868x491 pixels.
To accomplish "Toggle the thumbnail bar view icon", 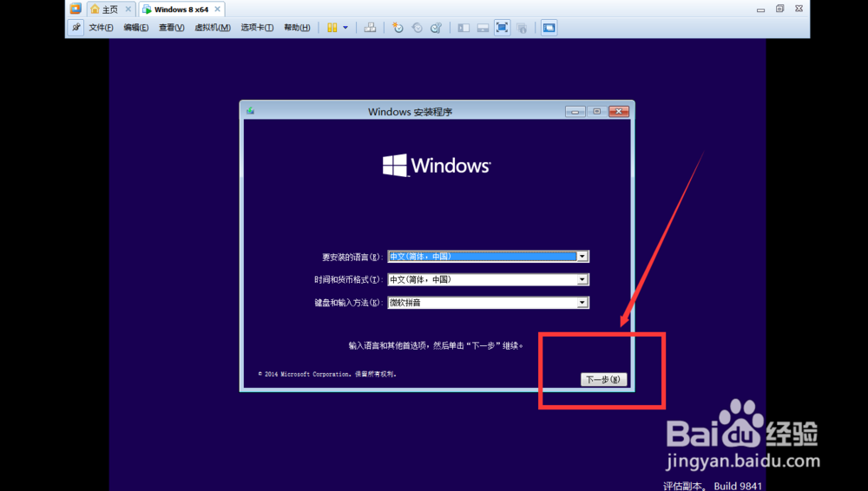I will tap(483, 28).
